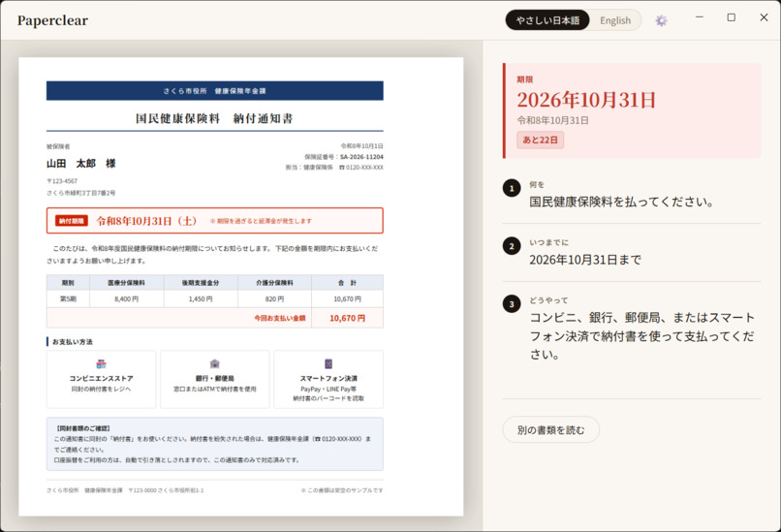Click the red 納付期限 label badge
Screen dimensions: 781x532
click(x=72, y=221)
